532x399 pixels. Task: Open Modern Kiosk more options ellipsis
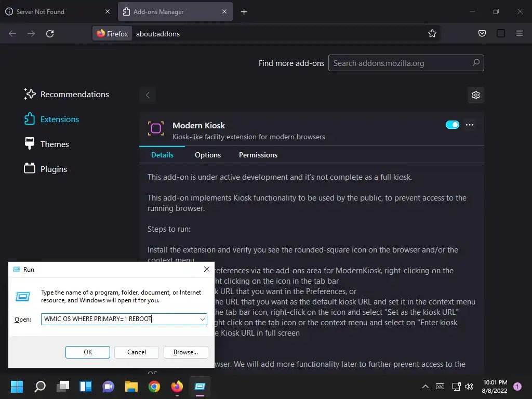(470, 125)
